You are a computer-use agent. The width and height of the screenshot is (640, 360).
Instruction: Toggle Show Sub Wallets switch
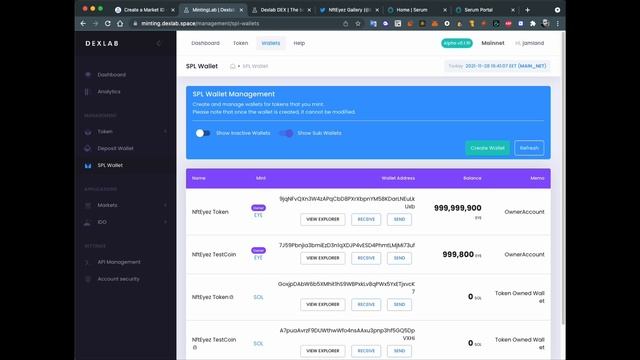(286, 133)
